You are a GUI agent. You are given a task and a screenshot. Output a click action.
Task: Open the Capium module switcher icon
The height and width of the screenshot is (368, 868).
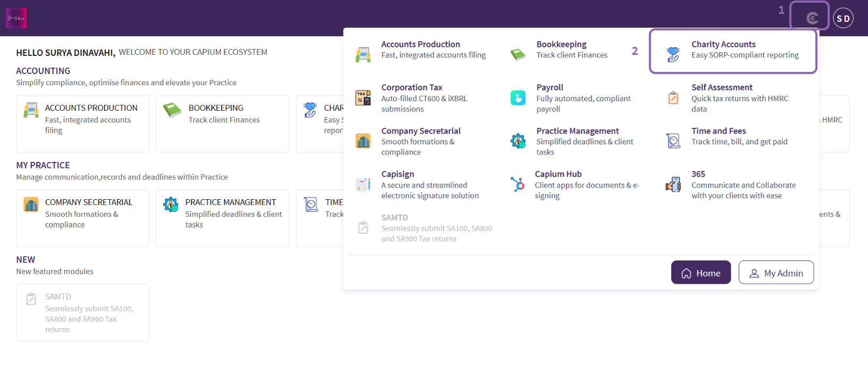[x=812, y=19]
